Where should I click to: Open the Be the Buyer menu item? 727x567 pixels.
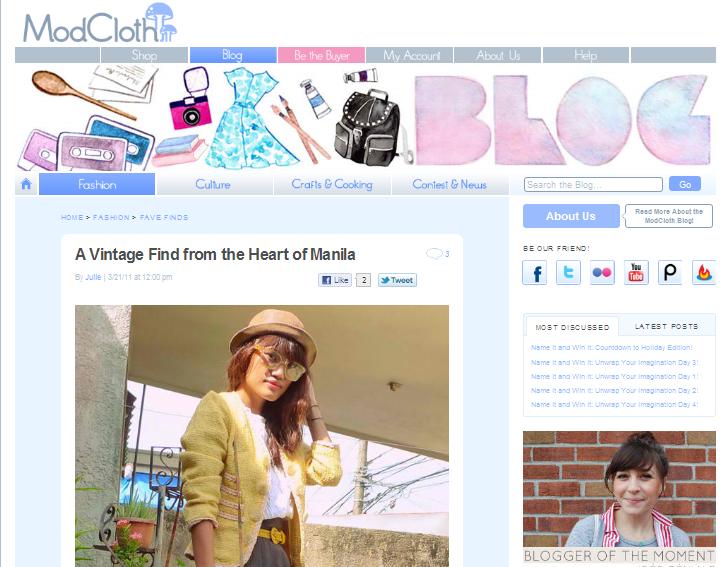point(321,55)
